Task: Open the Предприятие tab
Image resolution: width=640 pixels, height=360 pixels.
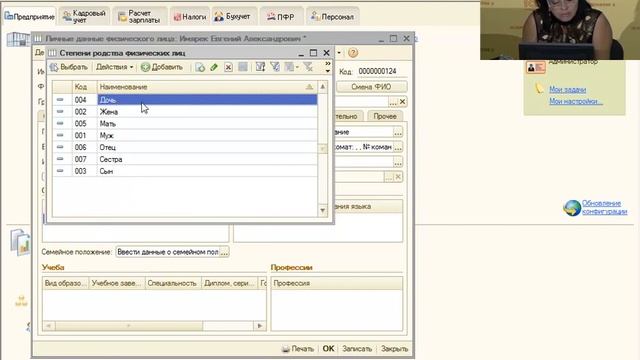Action: point(29,17)
